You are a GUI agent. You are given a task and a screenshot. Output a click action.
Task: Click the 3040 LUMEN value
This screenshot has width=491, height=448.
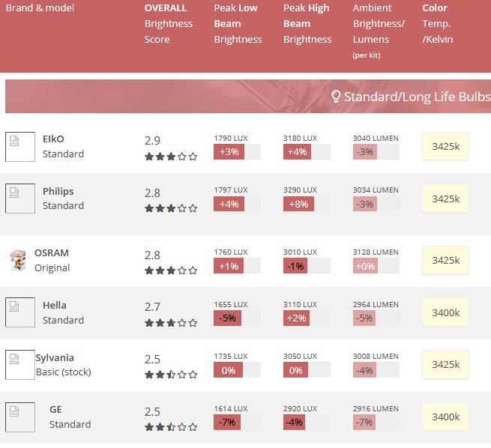point(376,139)
